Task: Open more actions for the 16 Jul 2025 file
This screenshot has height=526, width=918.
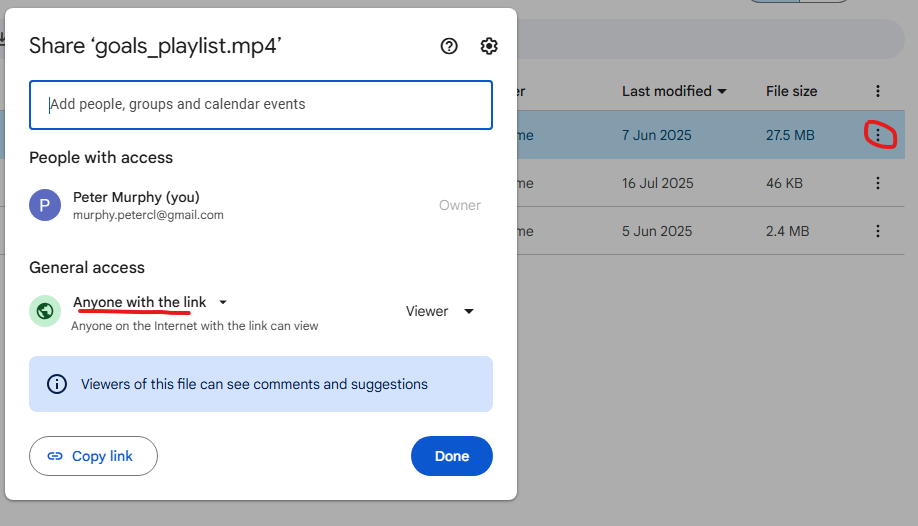Action: pyautogui.click(x=878, y=183)
